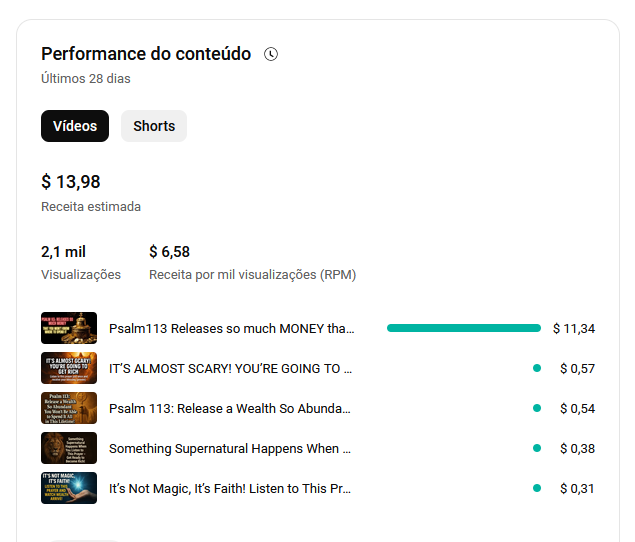Screen dimensions: 635x542
Task: Click the teal revenue bar for $ 11,34
Action: tap(464, 328)
